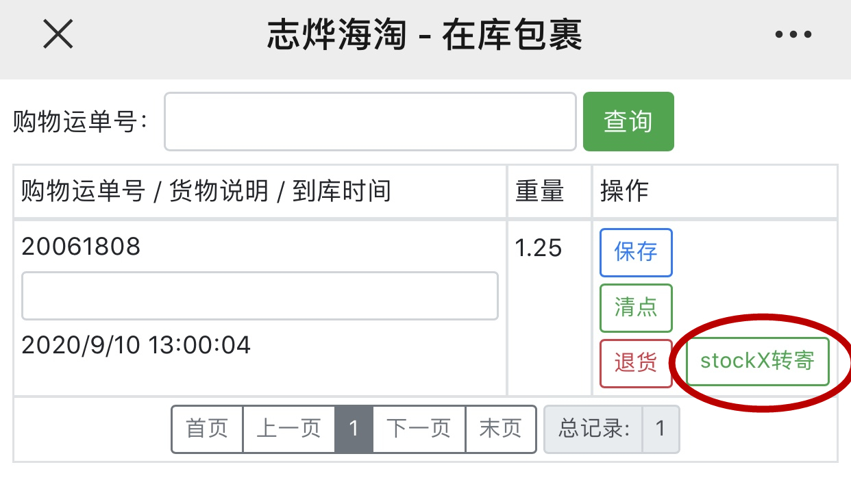Open the three-dot more options menu
851x504 pixels.
[793, 35]
